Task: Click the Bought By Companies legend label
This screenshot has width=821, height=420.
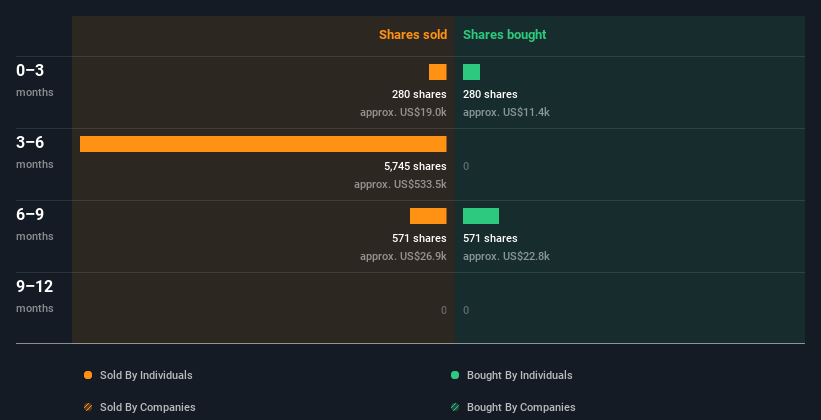Action: [521, 407]
